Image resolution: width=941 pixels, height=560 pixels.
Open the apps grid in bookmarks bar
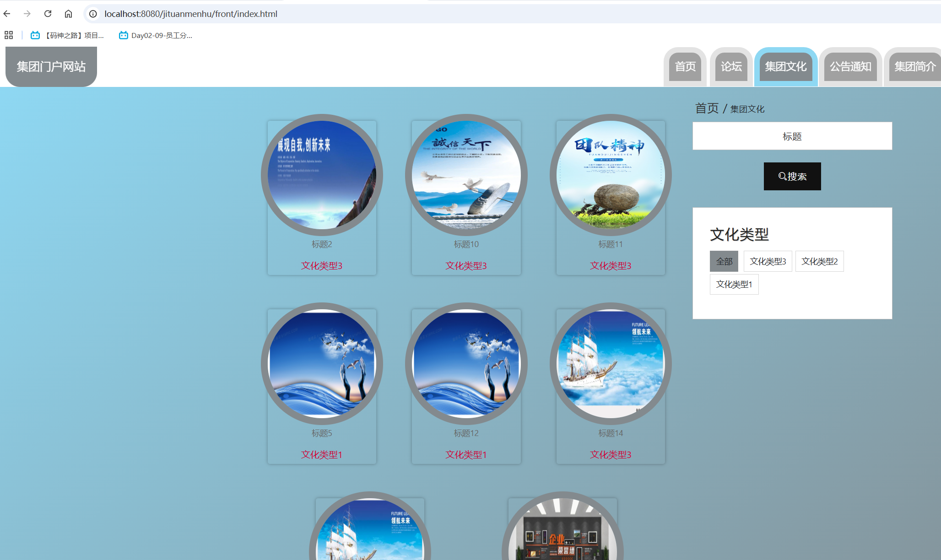[x=9, y=35]
